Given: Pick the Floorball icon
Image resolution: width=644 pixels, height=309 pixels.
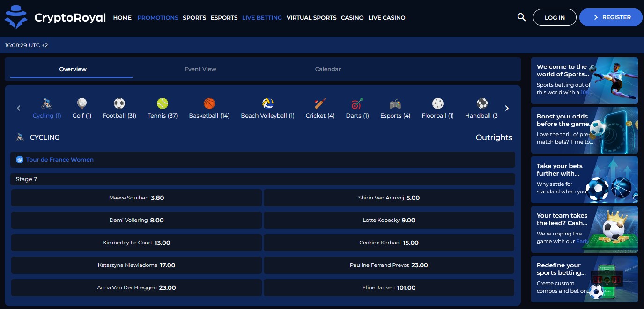Looking at the screenshot, I should pyautogui.click(x=438, y=103).
